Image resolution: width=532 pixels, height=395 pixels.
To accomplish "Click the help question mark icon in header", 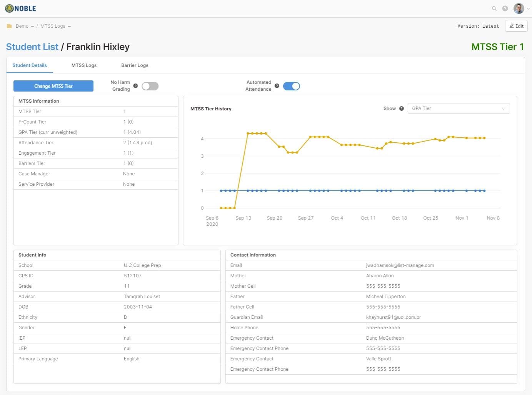I will pos(505,8).
